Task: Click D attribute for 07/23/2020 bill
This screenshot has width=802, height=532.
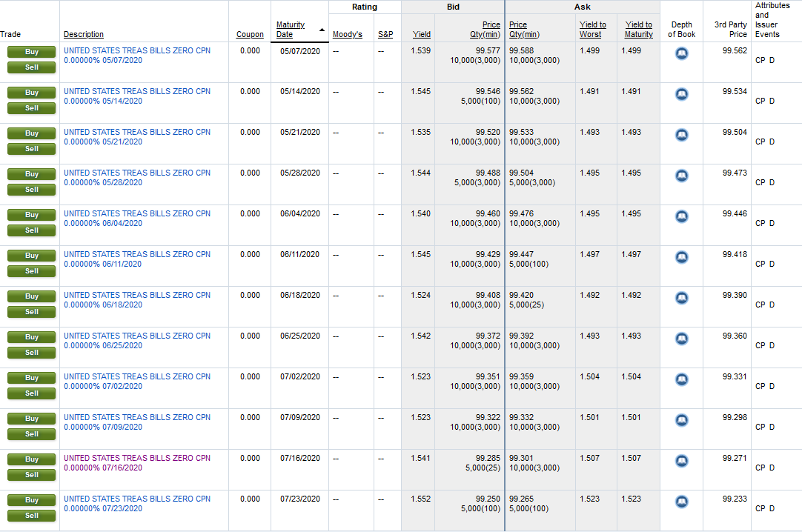Action: click(x=772, y=508)
